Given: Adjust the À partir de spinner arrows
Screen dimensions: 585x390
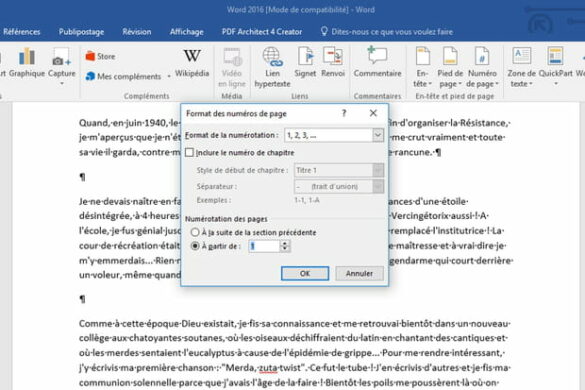Looking at the screenshot, I should tap(285, 246).
